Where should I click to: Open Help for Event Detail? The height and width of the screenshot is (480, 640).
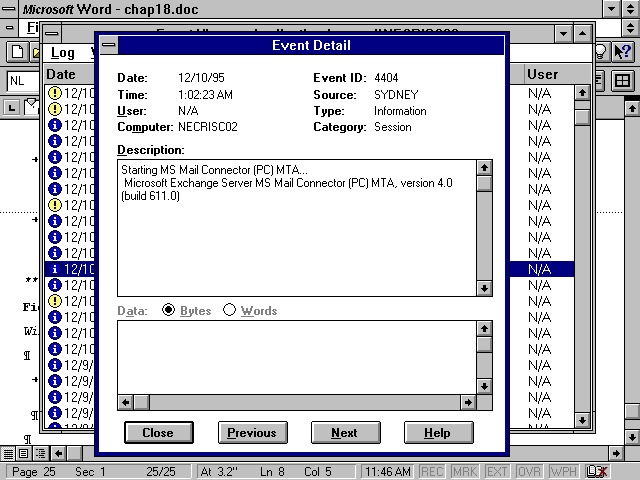point(438,432)
